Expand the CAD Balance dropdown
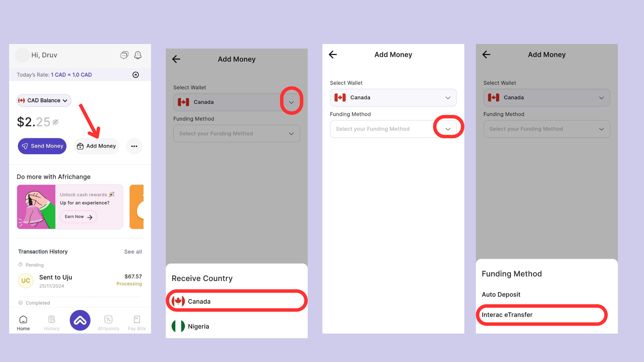The image size is (644, 362). pyautogui.click(x=44, y=101)
